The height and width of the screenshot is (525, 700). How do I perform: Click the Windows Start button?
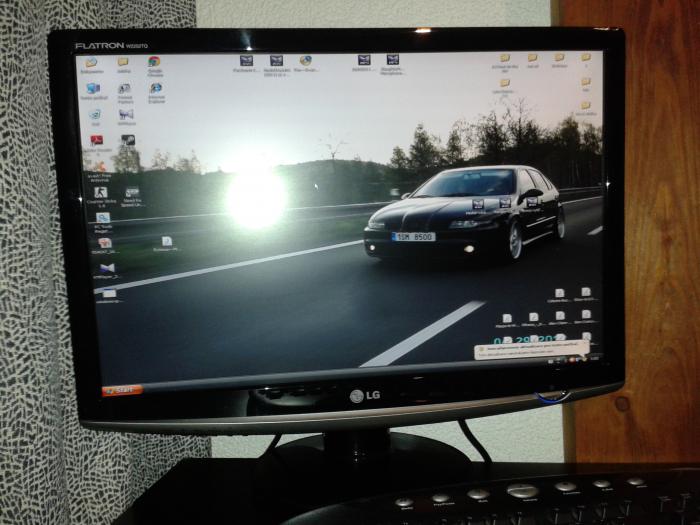(121, 389)
